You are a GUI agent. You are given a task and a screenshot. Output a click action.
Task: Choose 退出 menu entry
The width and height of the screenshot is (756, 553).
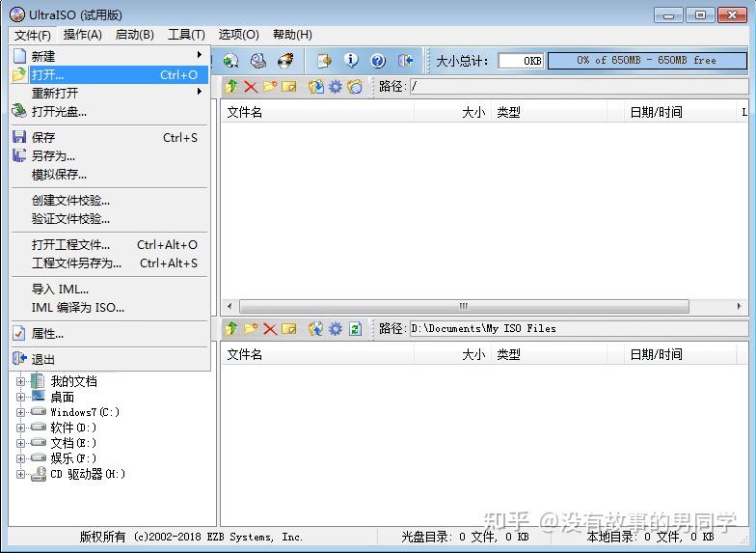click(x=110, y=359)
